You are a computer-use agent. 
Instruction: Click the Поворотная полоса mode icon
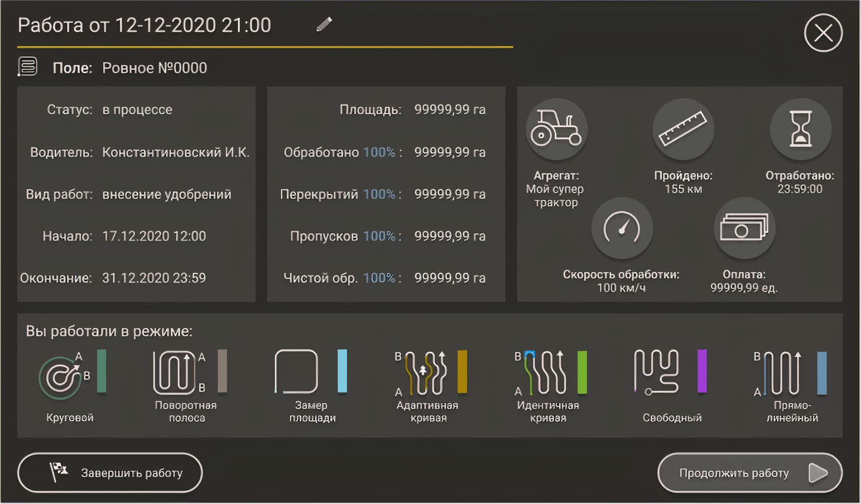point(176,372)
